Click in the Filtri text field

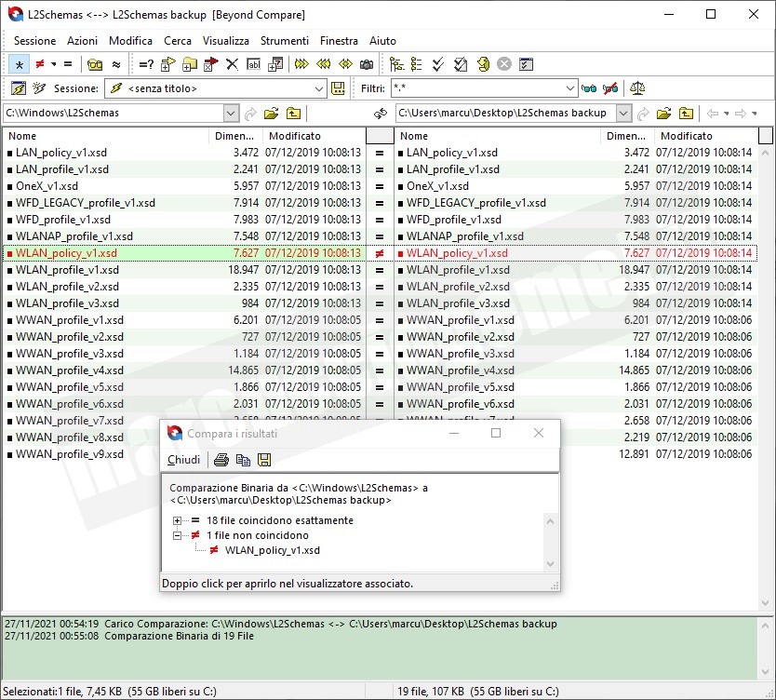(477, 88)
